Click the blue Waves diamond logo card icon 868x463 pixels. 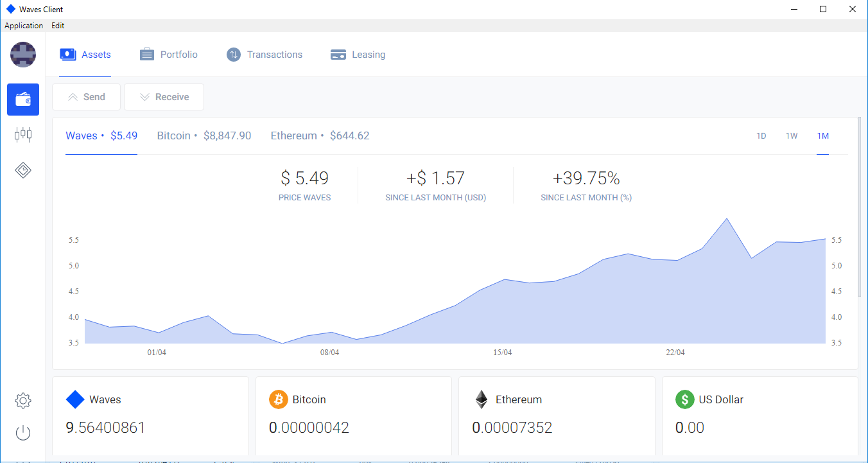[x=75, y=399]
